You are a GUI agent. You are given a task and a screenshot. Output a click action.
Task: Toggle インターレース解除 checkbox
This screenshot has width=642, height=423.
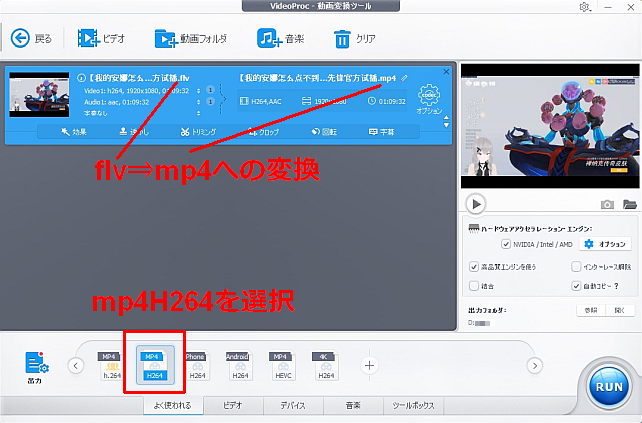pos(576,267)
